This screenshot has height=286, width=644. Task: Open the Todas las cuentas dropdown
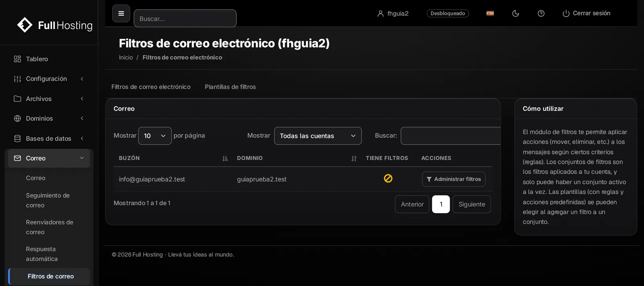pos(318,136)
